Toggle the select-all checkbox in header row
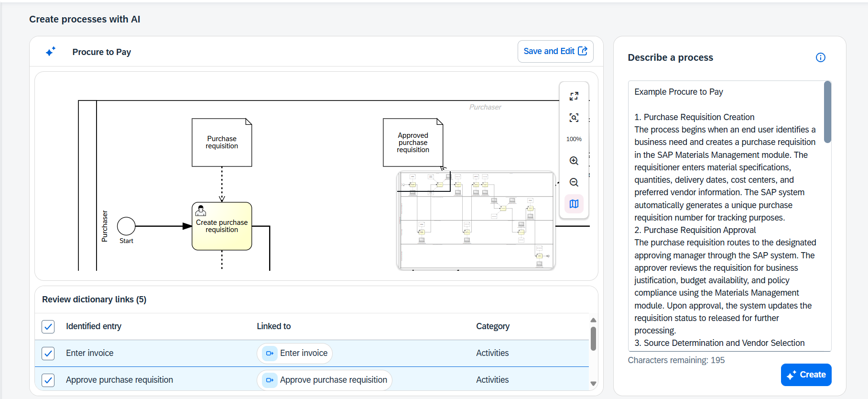 click(x=48, y=327)
